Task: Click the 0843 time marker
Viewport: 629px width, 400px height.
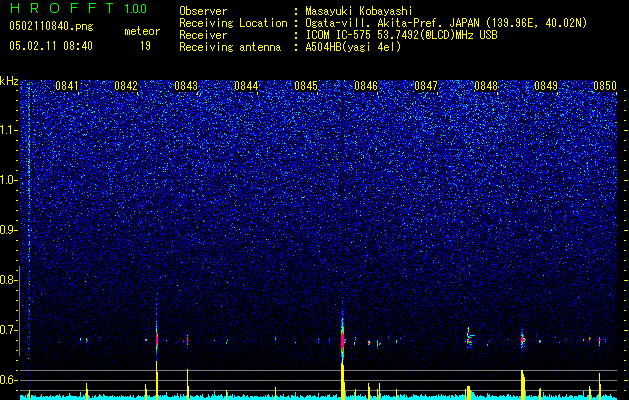Action: pos(186,86)
